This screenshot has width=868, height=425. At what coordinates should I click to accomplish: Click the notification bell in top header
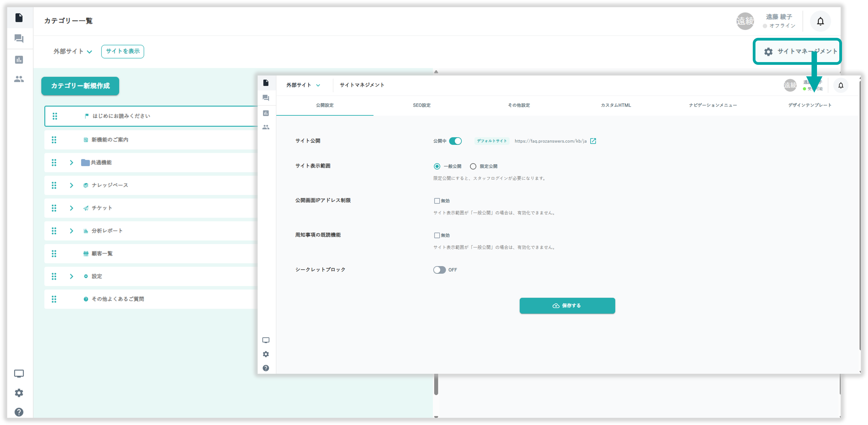[820, 21]
